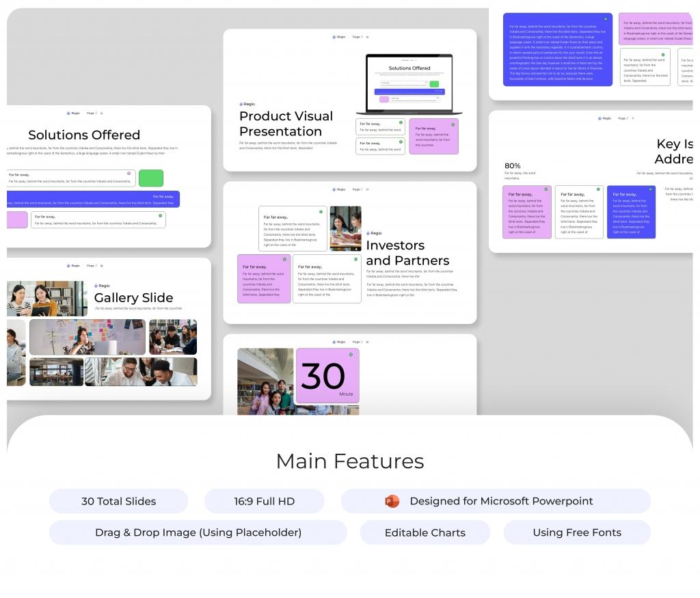700x598 pixels.
Task: Click the laptop mockup image
Action: [409, 84]
